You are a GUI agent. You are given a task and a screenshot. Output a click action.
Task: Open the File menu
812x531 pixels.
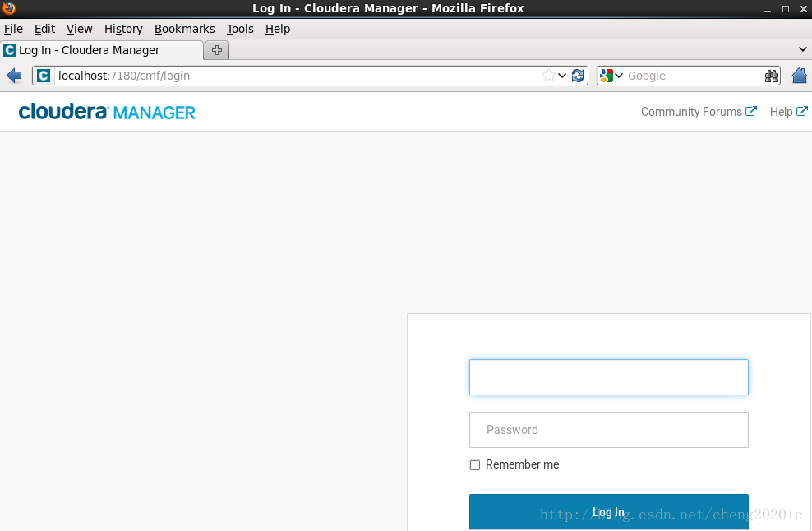tap(13, 29)
